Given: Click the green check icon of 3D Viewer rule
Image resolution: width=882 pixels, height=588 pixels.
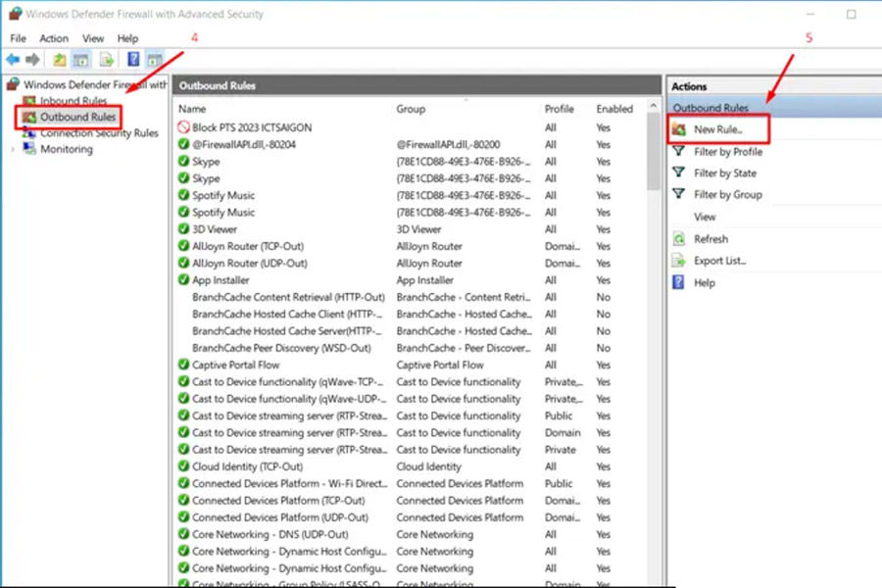Looking at the screenshot, I should tap(183, 229).
